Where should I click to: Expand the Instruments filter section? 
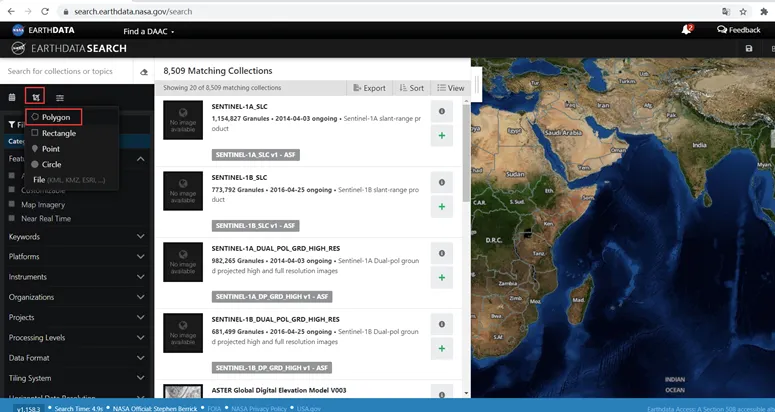[77, 277]
